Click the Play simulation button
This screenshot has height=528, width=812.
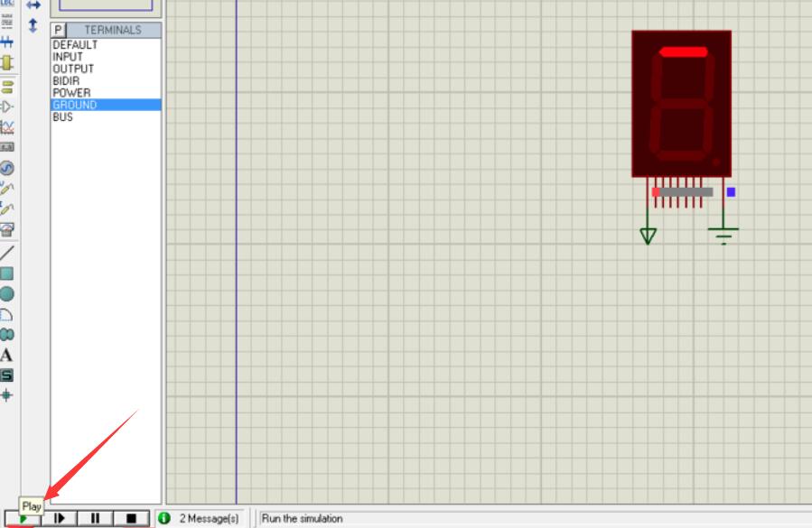(x=22, y=519)
